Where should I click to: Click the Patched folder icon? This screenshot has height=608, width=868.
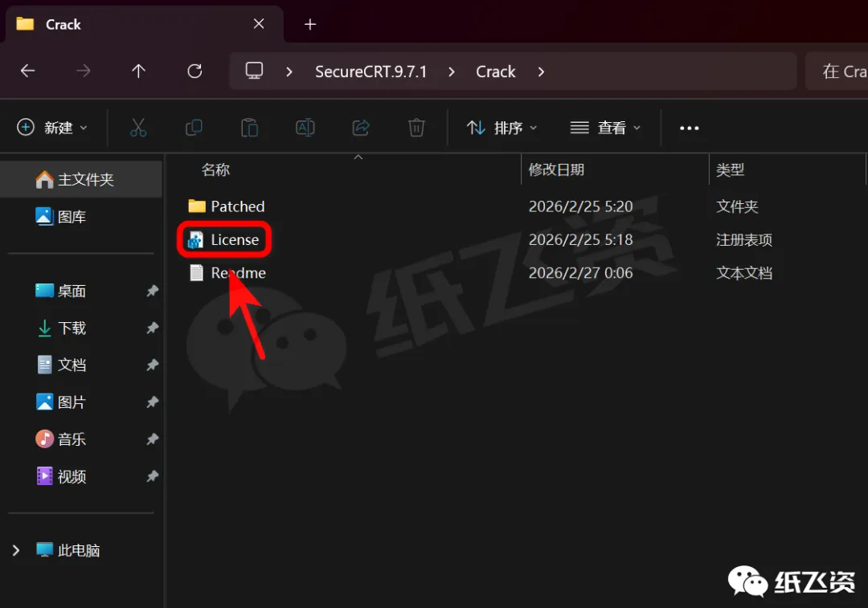(197, 206)
